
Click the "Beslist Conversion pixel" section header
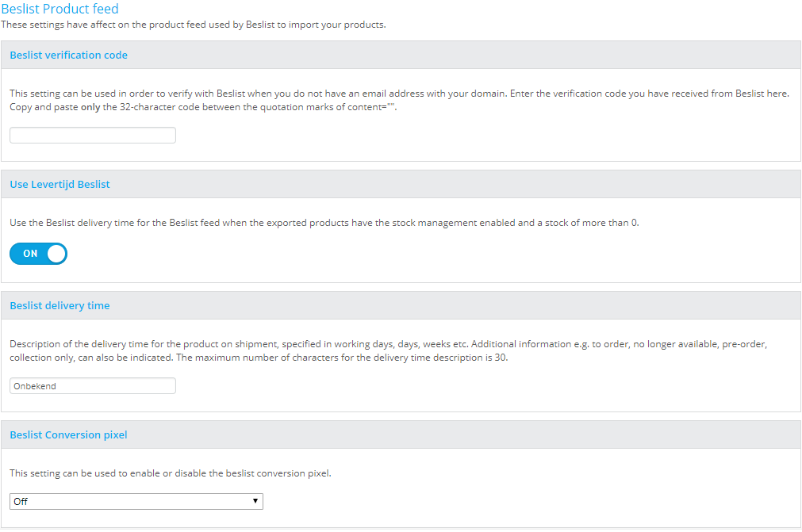pyautogui.click(x=68, y=435)
